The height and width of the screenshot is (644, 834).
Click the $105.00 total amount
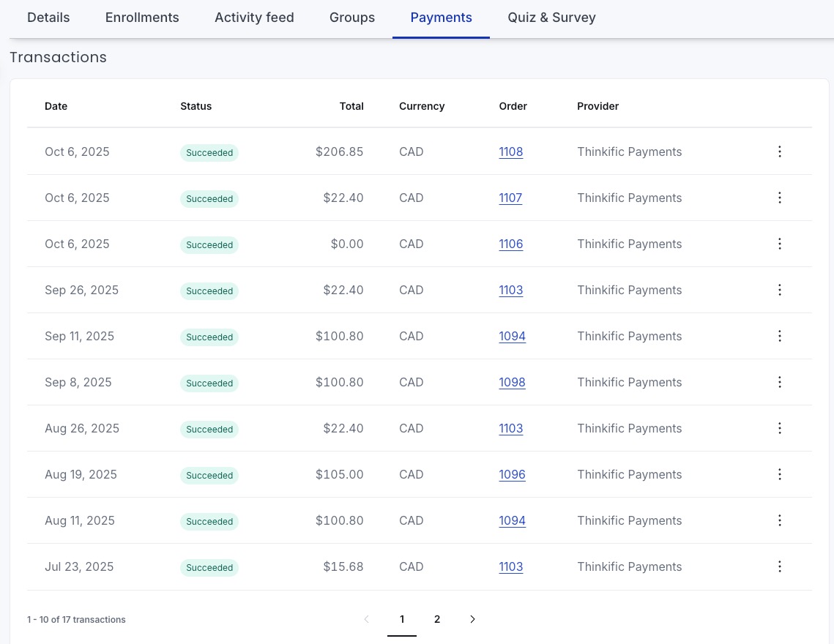pos(339,474)
